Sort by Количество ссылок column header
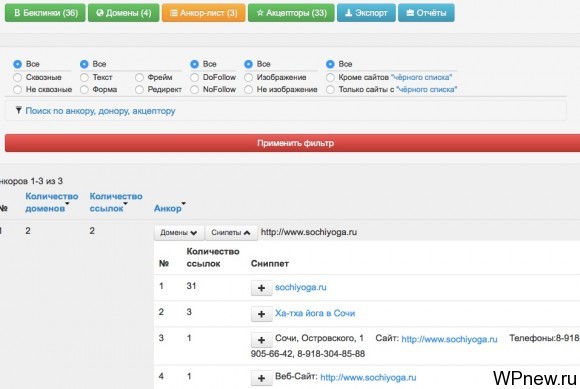This screenshot has height=389, width=580. coord(116,202)
